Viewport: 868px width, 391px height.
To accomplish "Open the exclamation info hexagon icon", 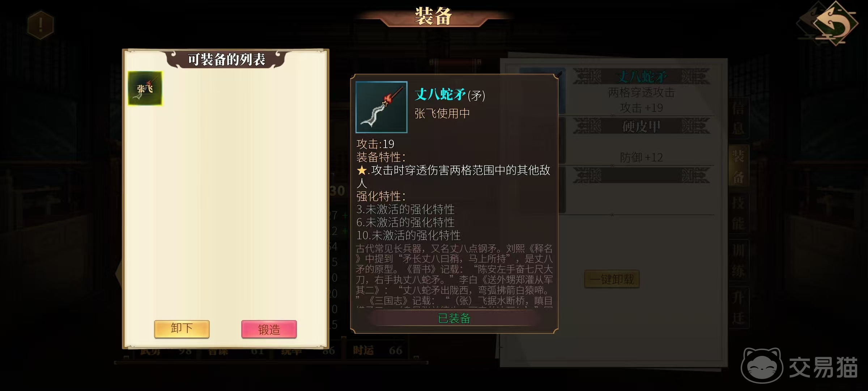I will point(41,25).
